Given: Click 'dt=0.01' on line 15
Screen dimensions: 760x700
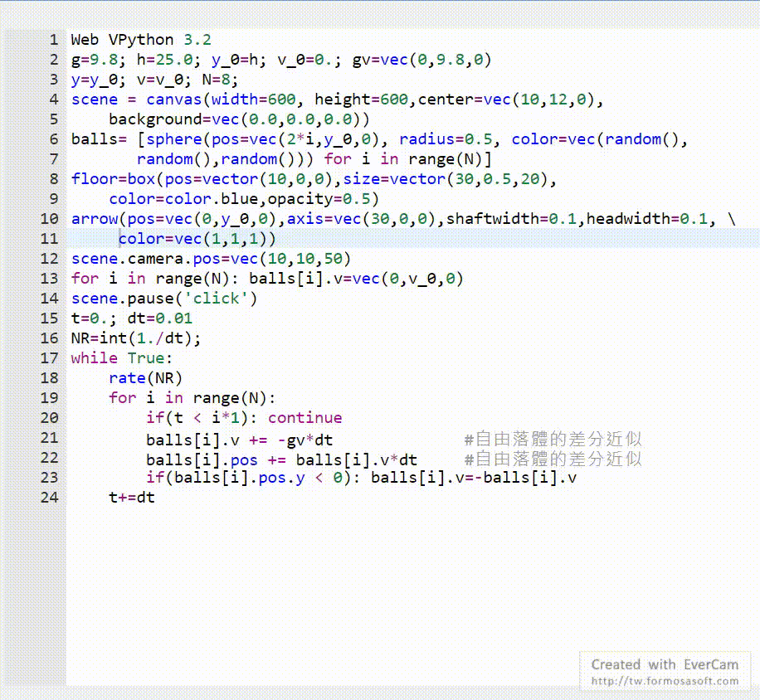Looking at the screenshot, I should 159,318.
